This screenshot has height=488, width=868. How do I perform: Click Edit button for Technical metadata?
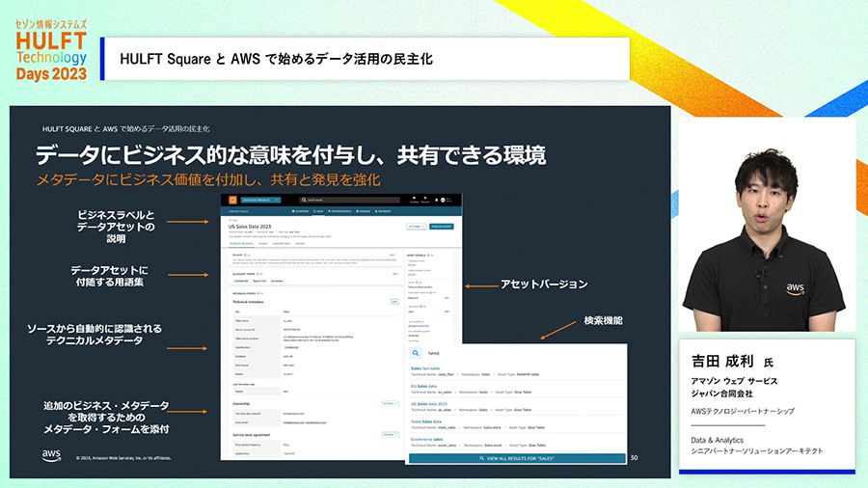click(393, 301)
